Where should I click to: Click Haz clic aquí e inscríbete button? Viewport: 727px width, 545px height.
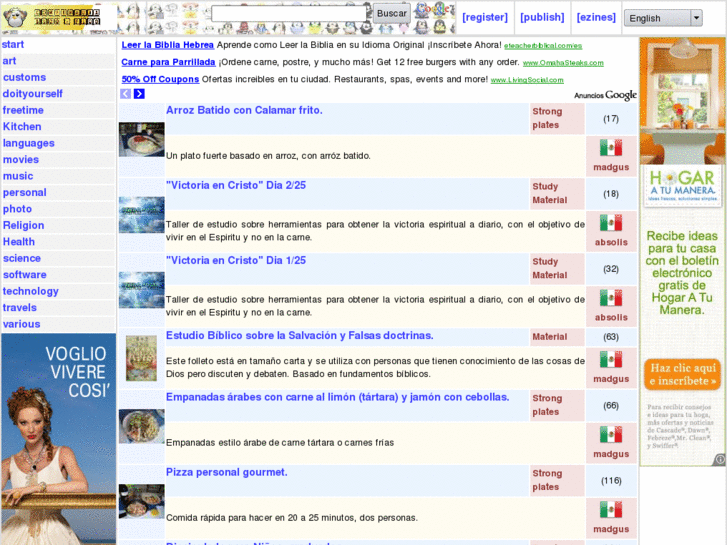(x=682, y=375)
